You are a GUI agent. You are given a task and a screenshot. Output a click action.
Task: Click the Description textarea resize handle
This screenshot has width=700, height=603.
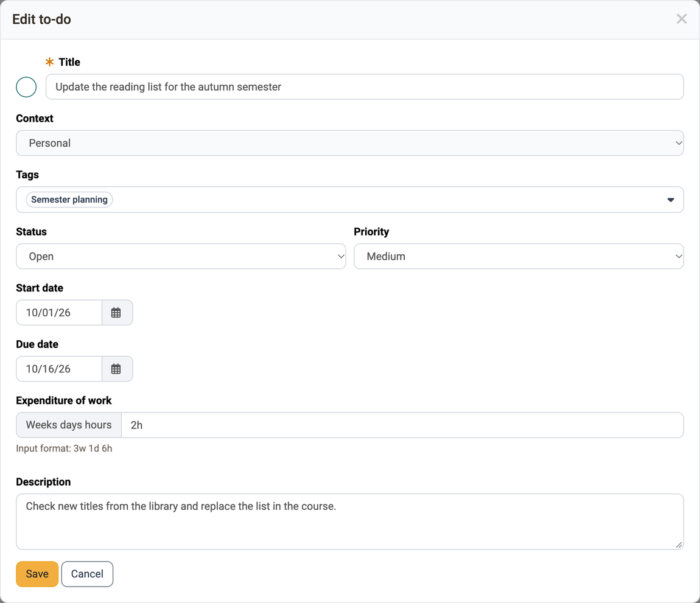(679, 545)
